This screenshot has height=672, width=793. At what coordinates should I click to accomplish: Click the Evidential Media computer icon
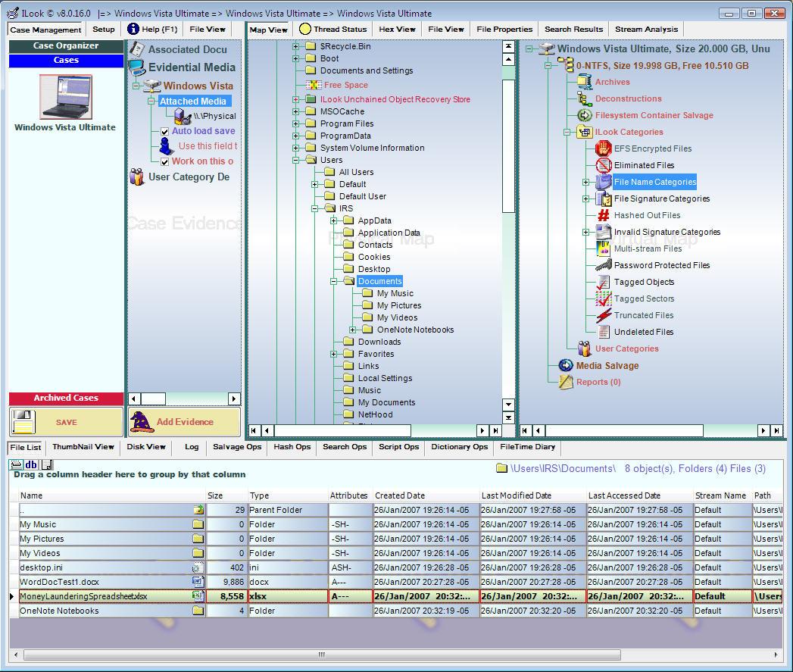137,67
